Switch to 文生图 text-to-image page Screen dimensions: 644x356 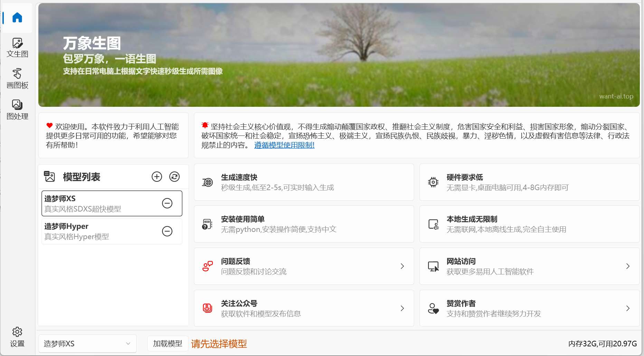(17, 48)
